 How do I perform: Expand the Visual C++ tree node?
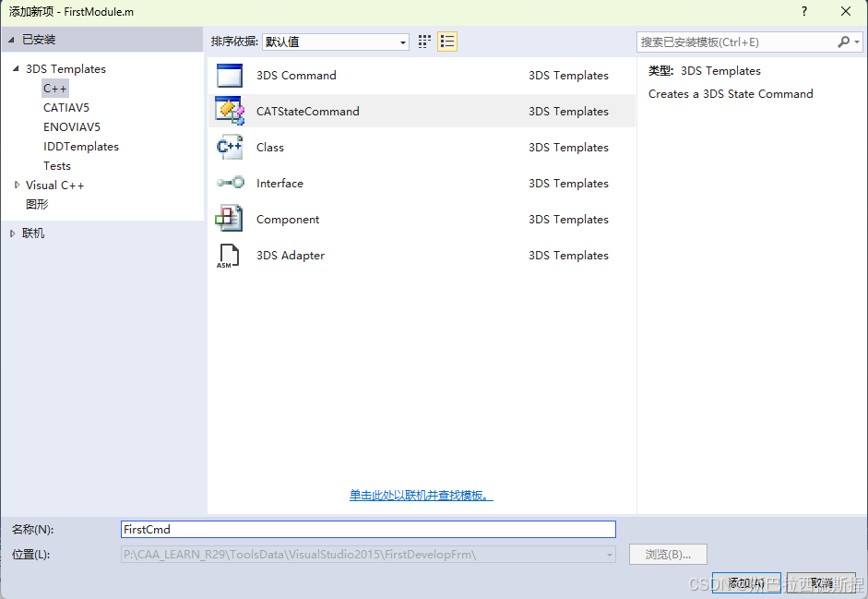tap(17, 185)
